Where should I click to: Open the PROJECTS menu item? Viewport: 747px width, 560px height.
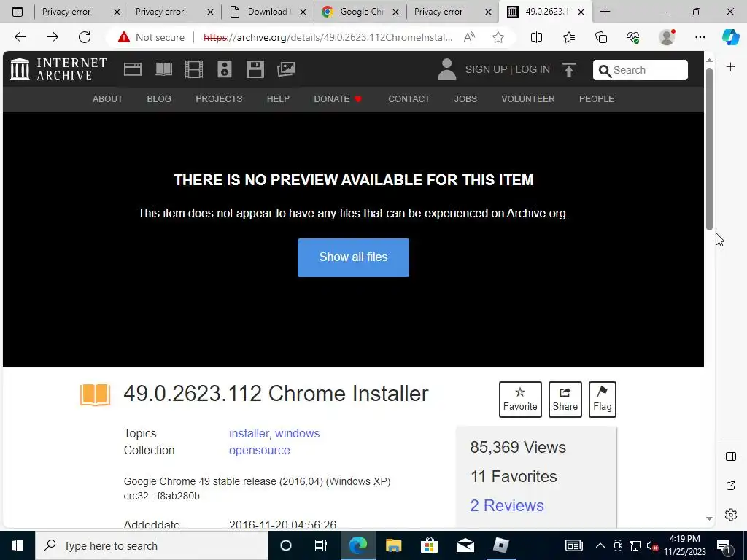[x=219, y=99]
